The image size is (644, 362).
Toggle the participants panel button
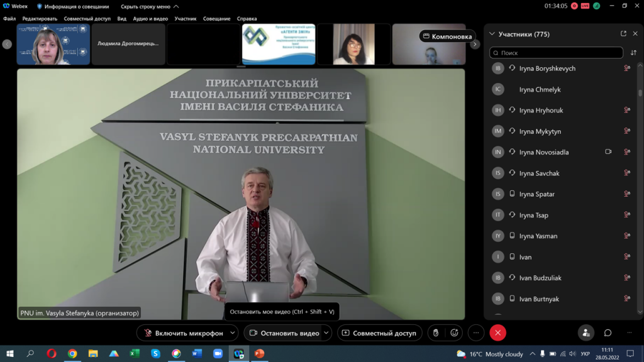(586, 333)
